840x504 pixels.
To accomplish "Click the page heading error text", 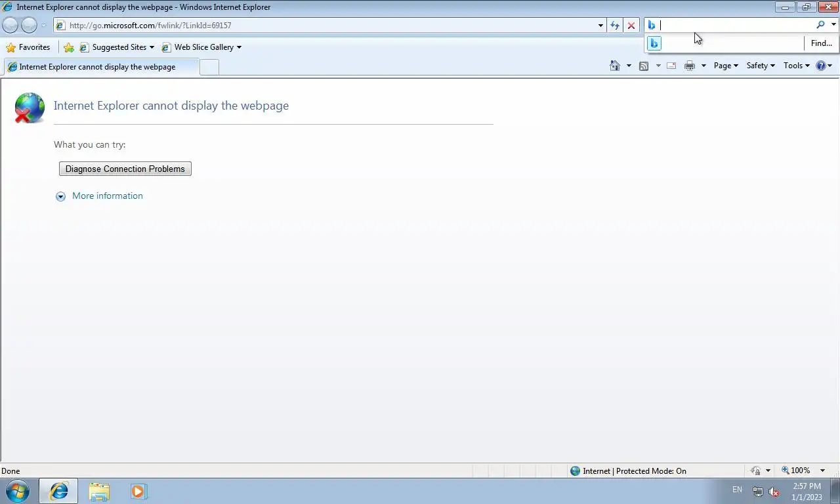I will (171, 106).
